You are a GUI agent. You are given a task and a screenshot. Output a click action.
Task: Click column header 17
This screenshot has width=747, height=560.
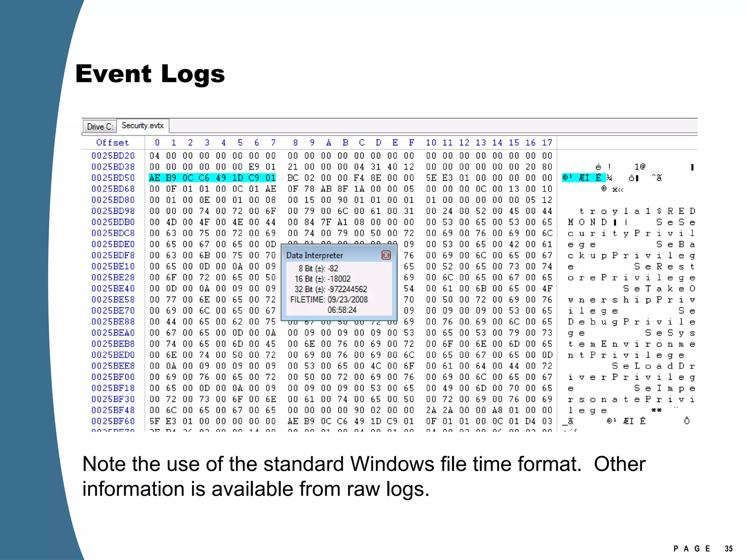(x=547, y=143)
